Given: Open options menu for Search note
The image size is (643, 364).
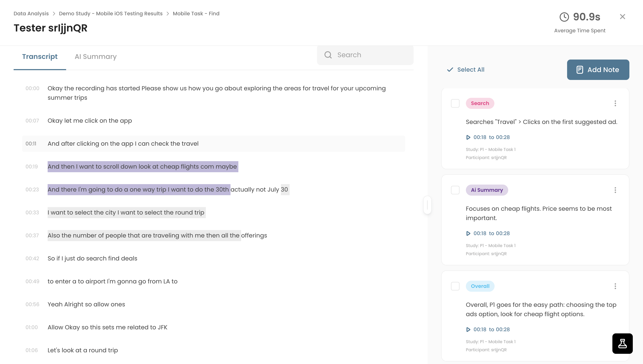Looking at the screenshot, I should (615, 103).
